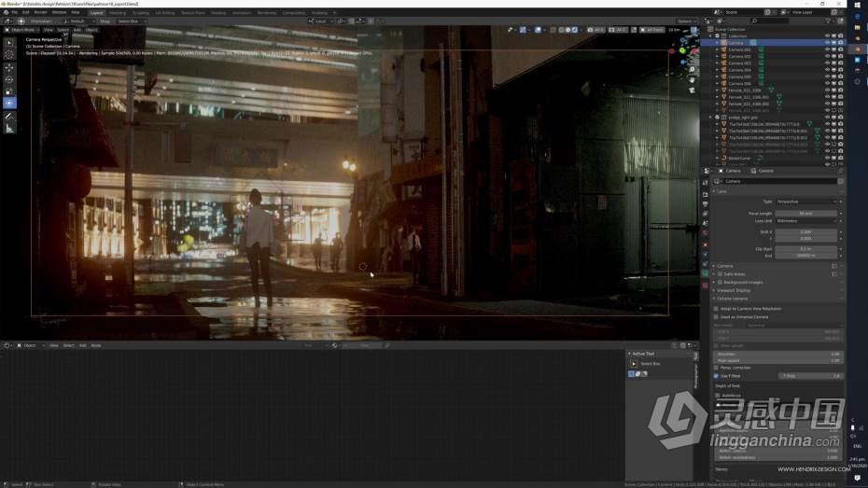Click the View Layer field
The height and width of the screenshot is (488, 868).
pos(808,12)
